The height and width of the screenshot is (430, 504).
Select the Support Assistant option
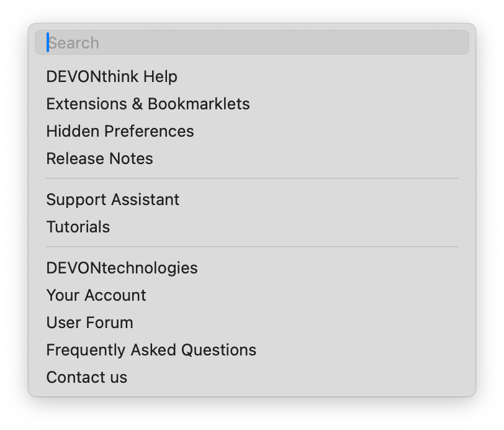(112, 199)
